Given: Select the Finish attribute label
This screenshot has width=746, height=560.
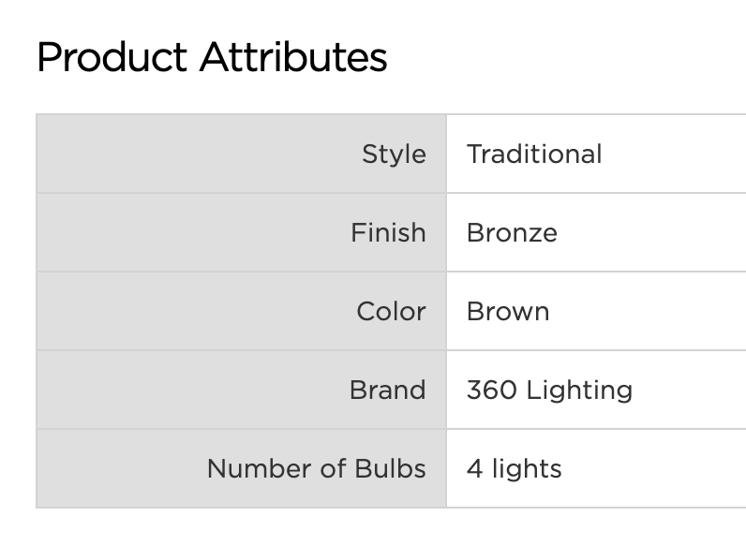Looking at the screenshot, I should click(x=388, y=232).
